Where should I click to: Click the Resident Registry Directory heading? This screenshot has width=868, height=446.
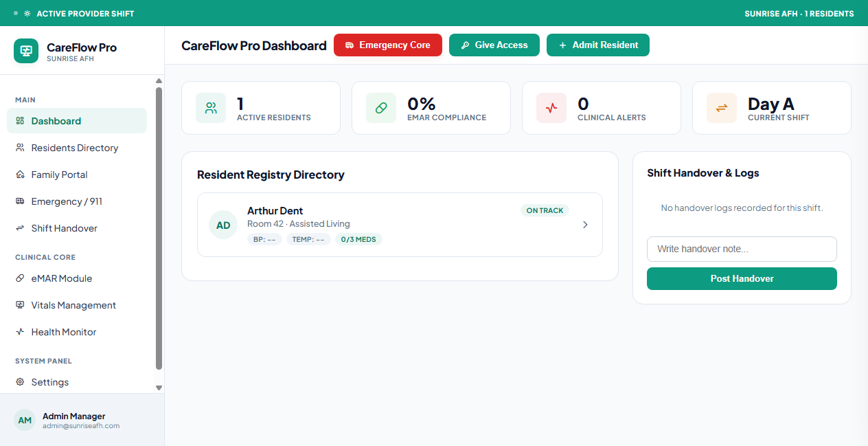(x=271, y=175)
